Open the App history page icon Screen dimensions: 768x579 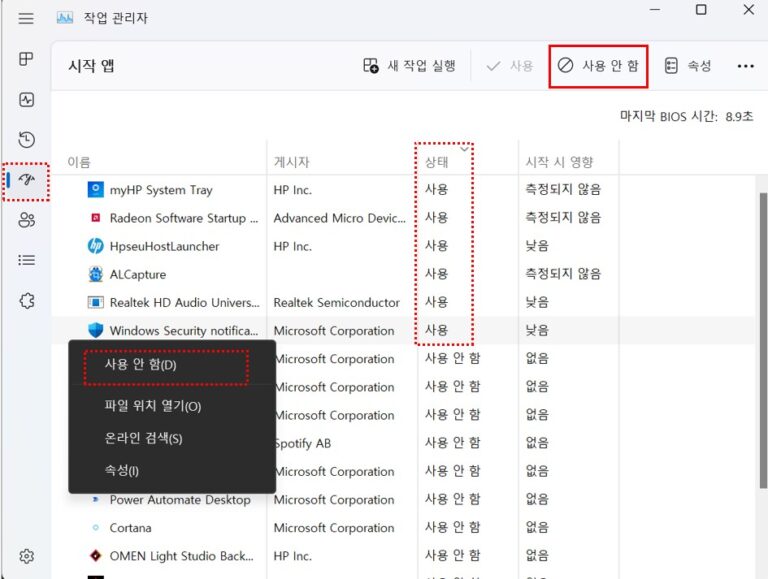26,140
